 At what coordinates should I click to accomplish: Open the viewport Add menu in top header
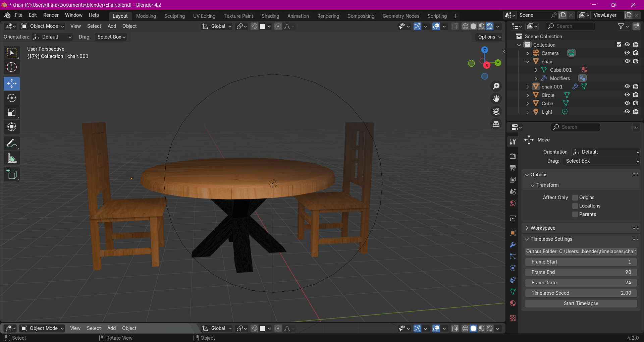coord(112,26)
